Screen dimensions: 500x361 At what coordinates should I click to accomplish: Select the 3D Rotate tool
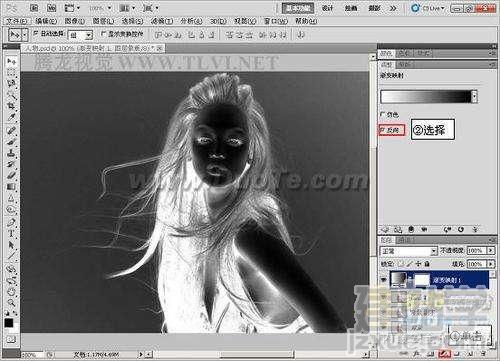11,269
